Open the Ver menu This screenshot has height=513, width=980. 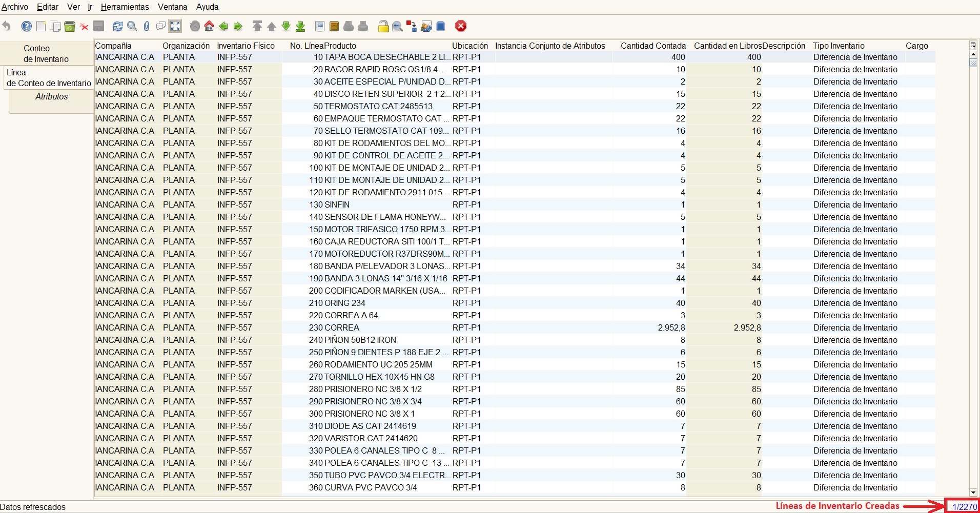click(73, 7)
